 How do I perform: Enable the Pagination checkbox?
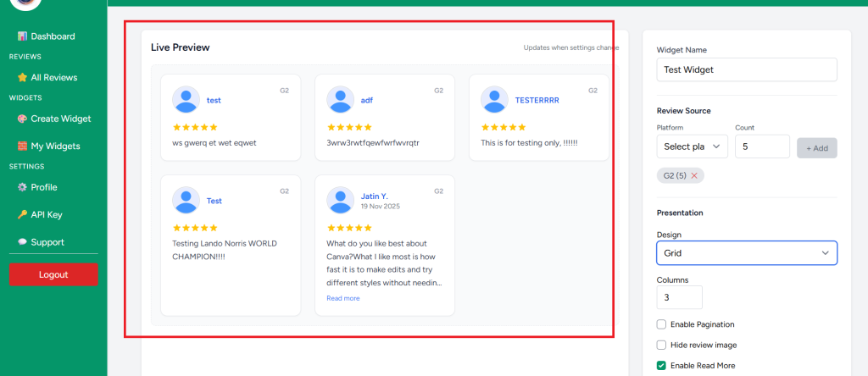point(661,324)
